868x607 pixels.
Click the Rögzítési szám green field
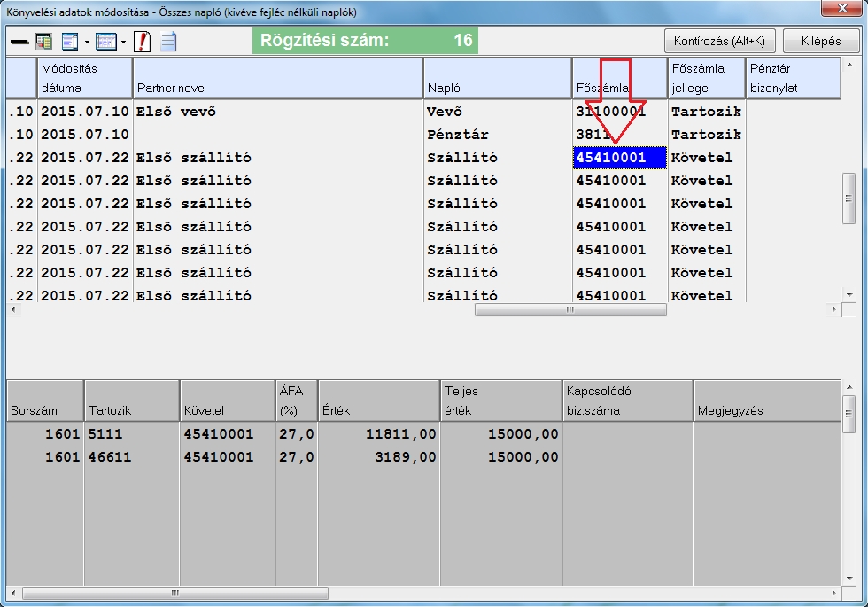coord(365,41)
